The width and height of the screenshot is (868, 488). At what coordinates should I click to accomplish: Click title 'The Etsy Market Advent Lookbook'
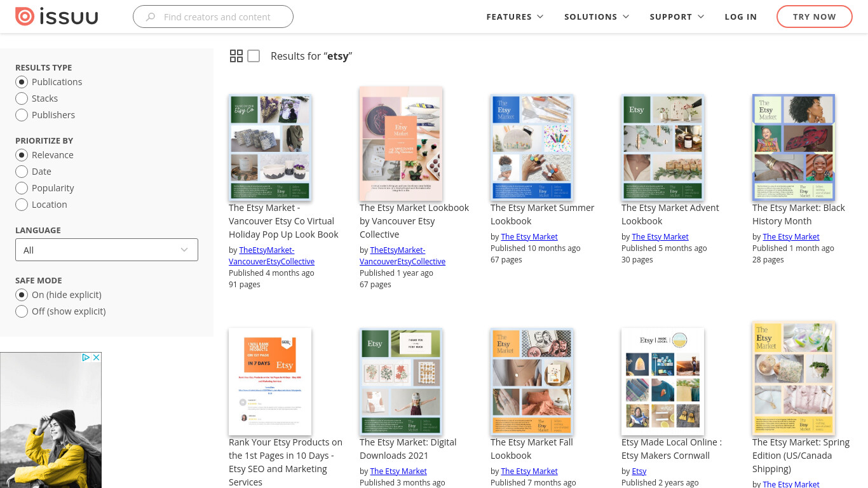[x=670, y=214]
